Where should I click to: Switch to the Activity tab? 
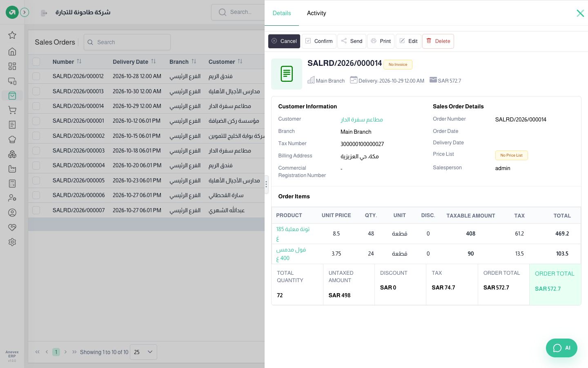(316, 13)
